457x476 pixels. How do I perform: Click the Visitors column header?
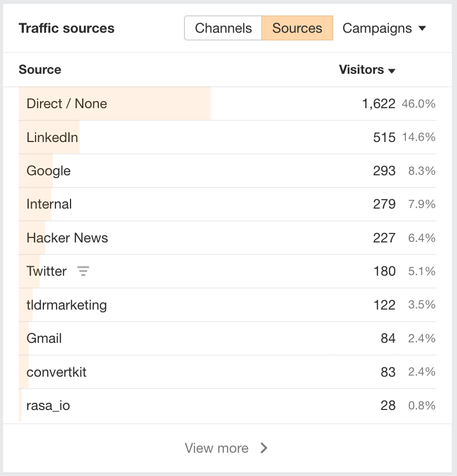360,70
